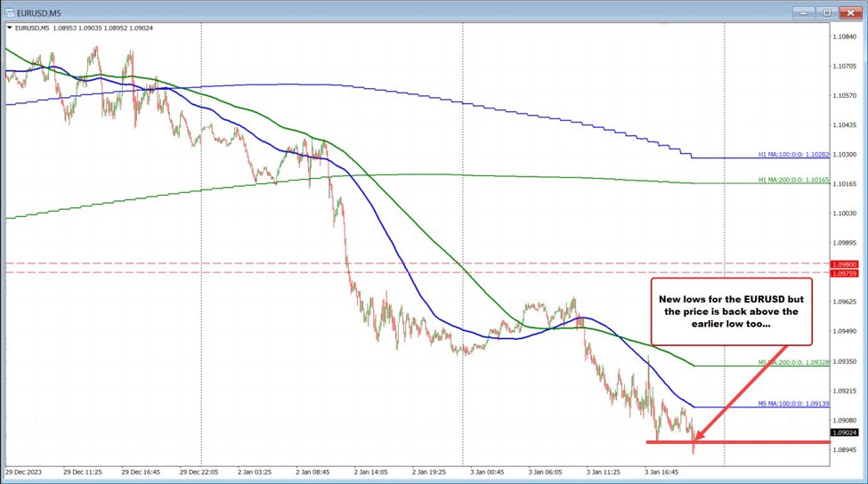The height and width of the screenshot is (484, 868).
Task: Click the EURUSD,M5 window title icon
Action: (9, 12)
